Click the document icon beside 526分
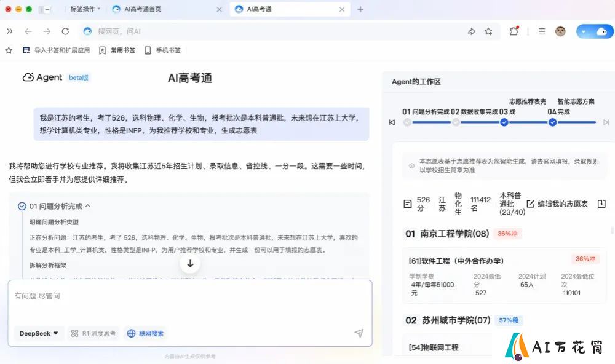The height and width of the screenshot is (364, 615). point(408,204)
